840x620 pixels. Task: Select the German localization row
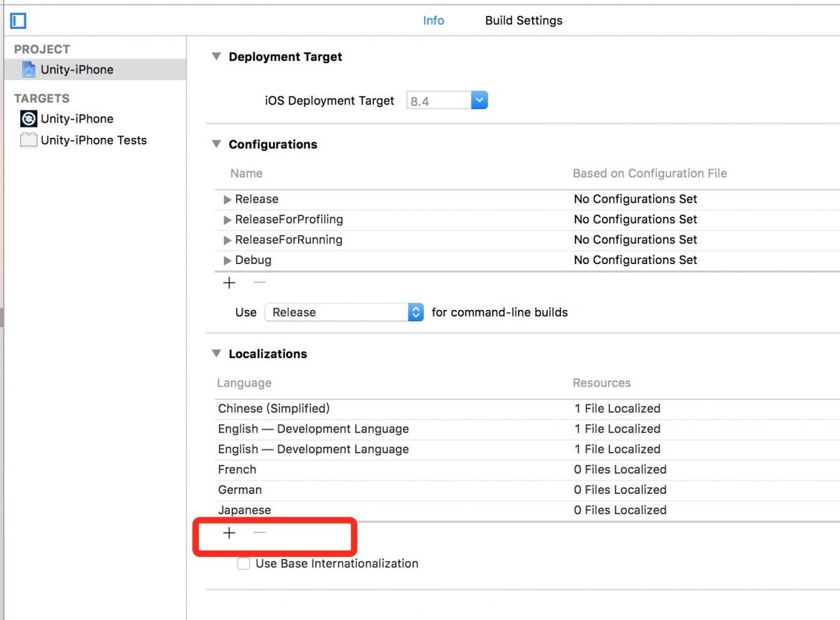pos(527,490)
